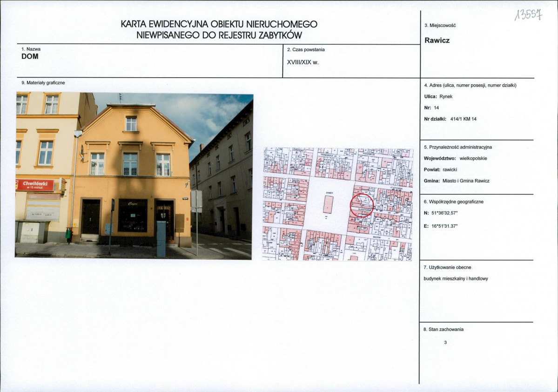Click the 'Województwo: wielkopolskie' line
Screen dimensions: 558x392
[455, 158]
